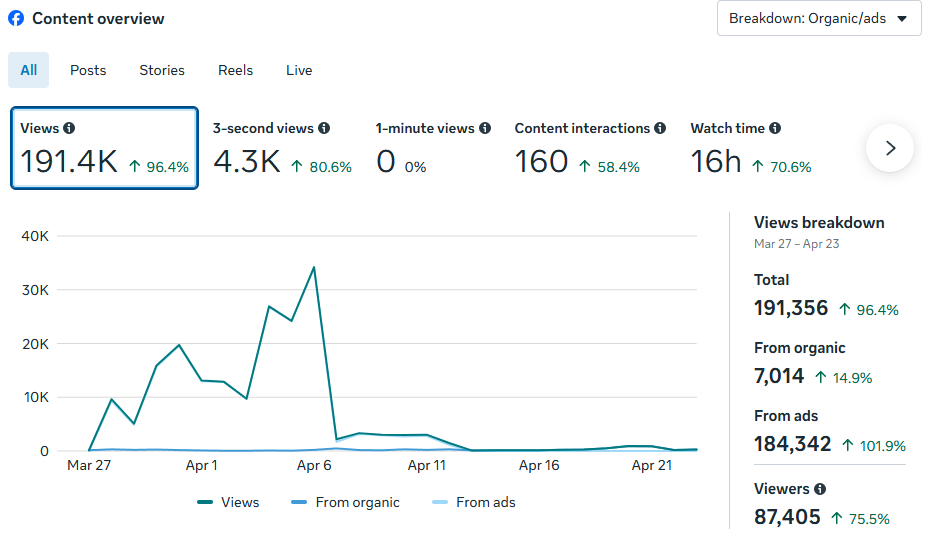Screen dimensions: 929x538
Task: Select the Watch time metric
Action: coord(751,148)
